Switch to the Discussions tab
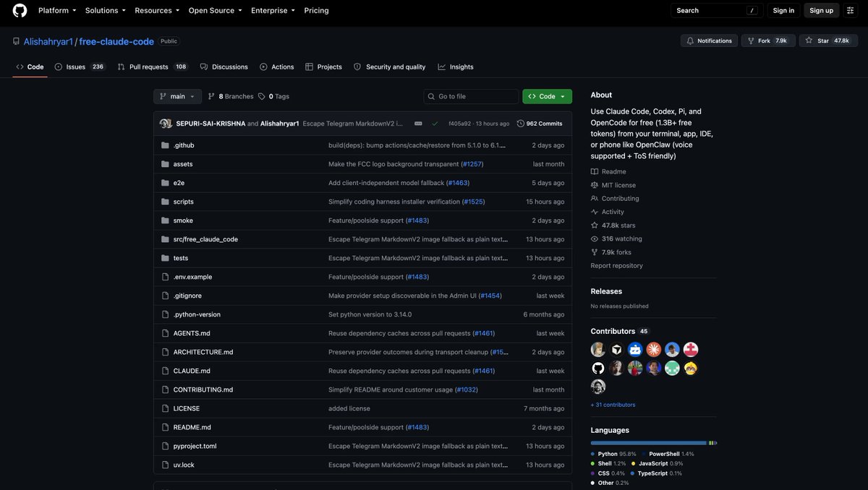Viewport: 868px width, 490px height. pos(224,66)
